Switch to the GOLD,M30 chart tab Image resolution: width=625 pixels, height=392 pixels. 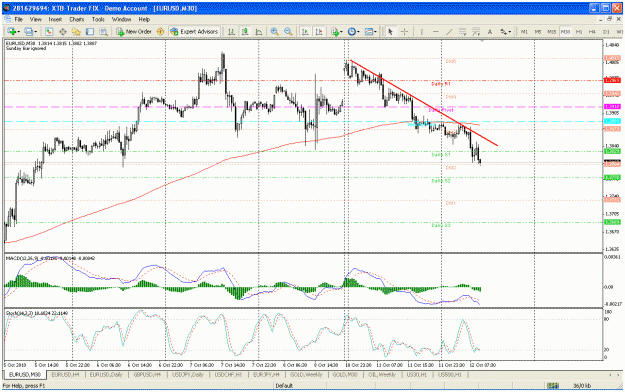pyautogui.click(x=345, y=375)
